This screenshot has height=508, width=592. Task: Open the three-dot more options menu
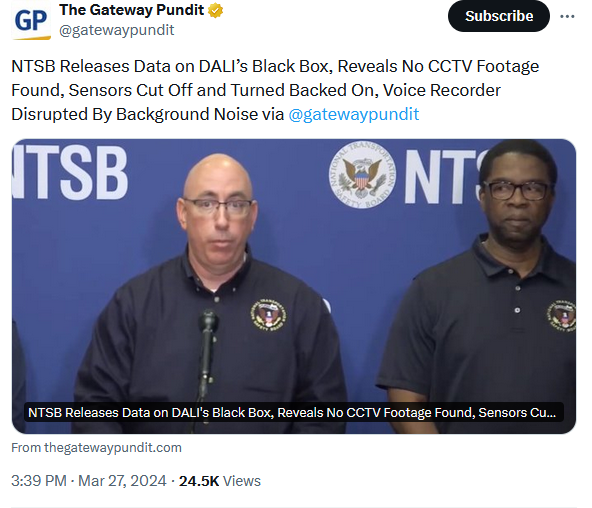pyautogui.click(x=567, y=16)
